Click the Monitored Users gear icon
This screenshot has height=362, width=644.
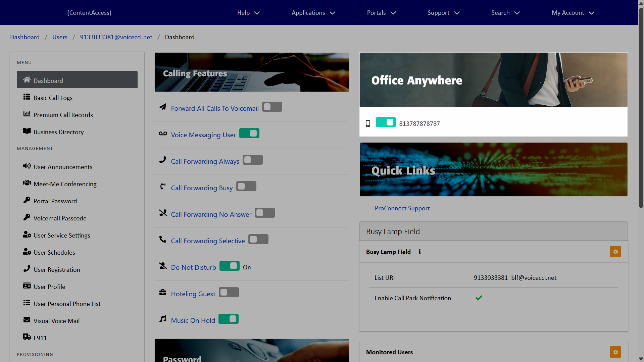615,352
